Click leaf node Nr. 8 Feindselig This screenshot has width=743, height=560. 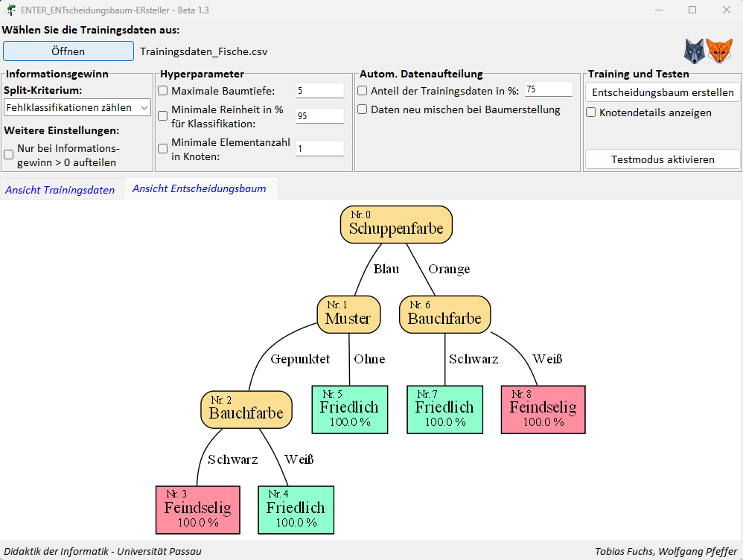(x=543, y=410)
